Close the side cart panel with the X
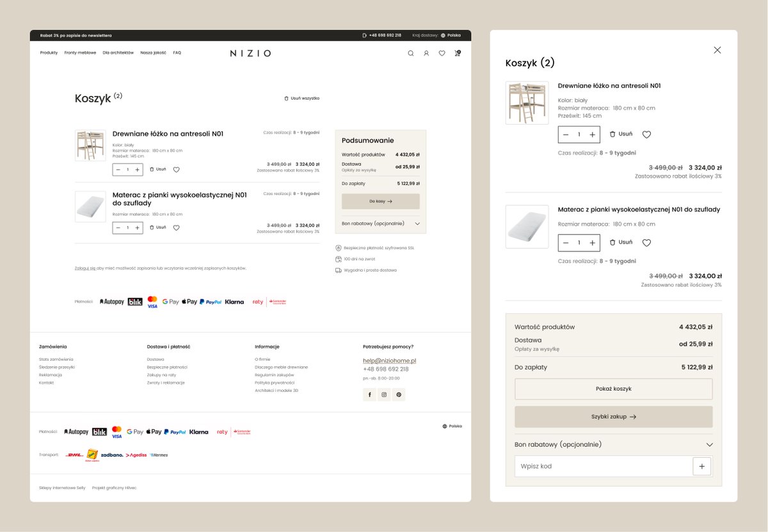 tap(717, 50)
